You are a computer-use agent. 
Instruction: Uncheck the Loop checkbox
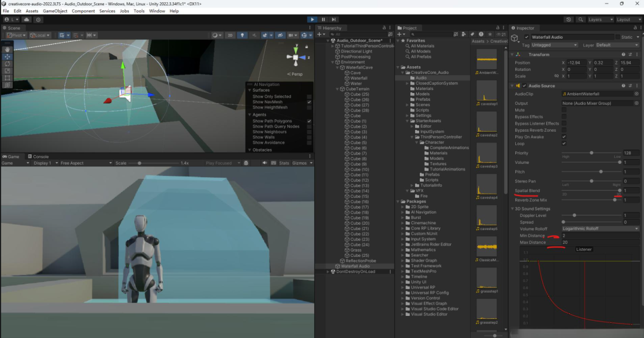click(x=564, y=144)
